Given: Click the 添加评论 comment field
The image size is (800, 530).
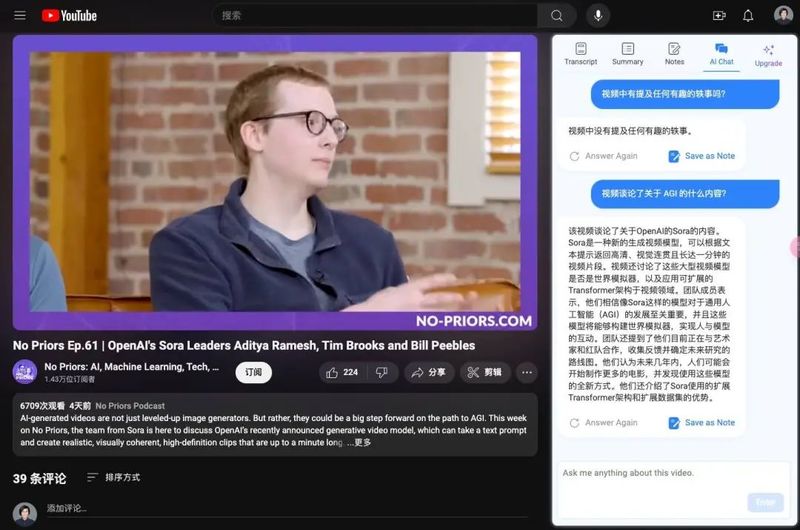Looking at the screenshot, I should (x=287, y=509).
